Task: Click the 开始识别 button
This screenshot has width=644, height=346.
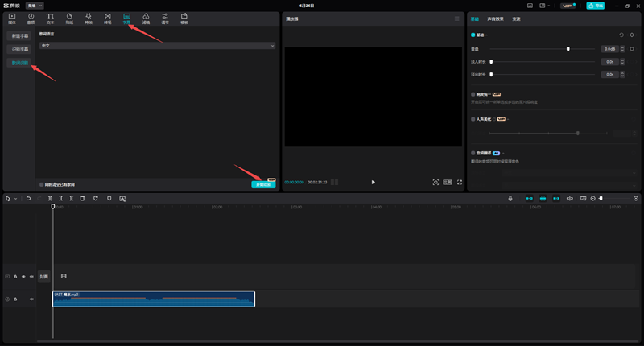Action: tap(262, 184)
